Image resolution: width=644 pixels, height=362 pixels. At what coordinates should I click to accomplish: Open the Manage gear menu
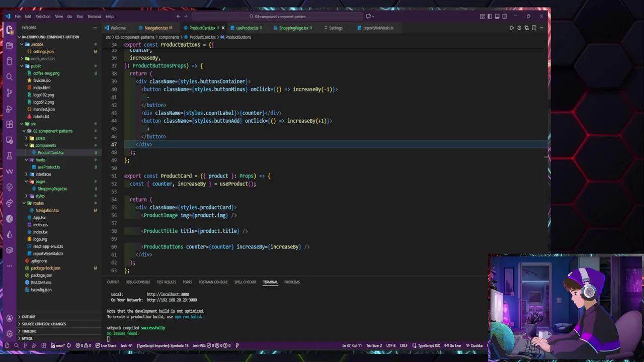click(9, 333)
